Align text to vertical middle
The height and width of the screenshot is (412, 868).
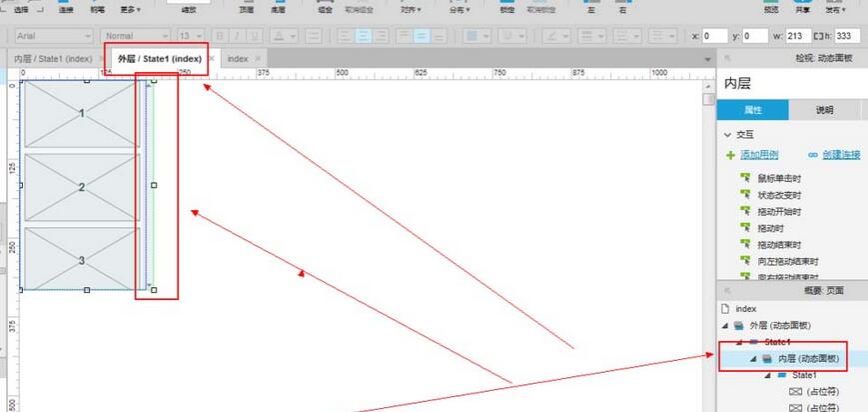point(422,36)
